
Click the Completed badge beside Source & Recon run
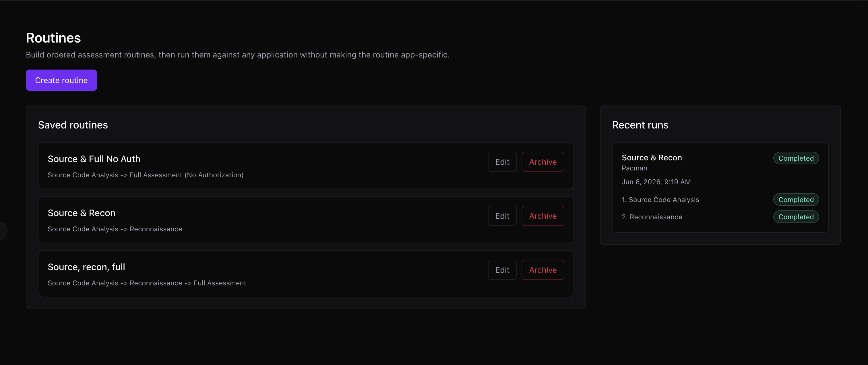click(x=796, y=158)
